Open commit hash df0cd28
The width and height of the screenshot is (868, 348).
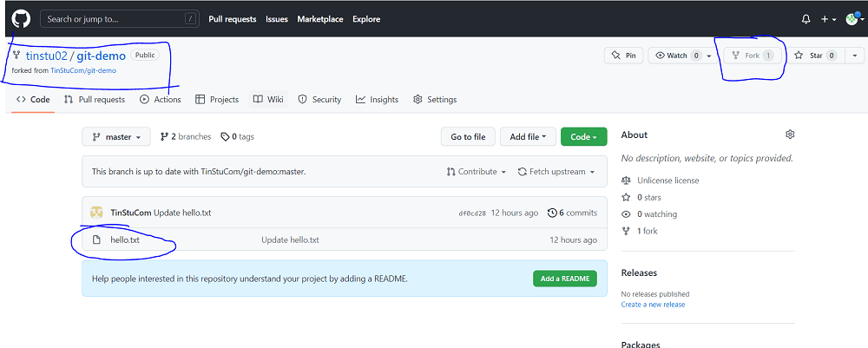pos(472,213)
